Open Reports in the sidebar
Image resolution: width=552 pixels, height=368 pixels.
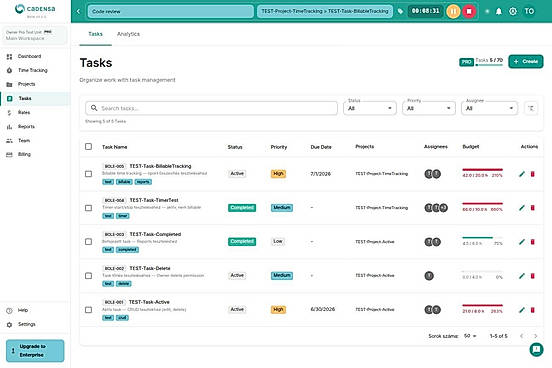point(35,126)
